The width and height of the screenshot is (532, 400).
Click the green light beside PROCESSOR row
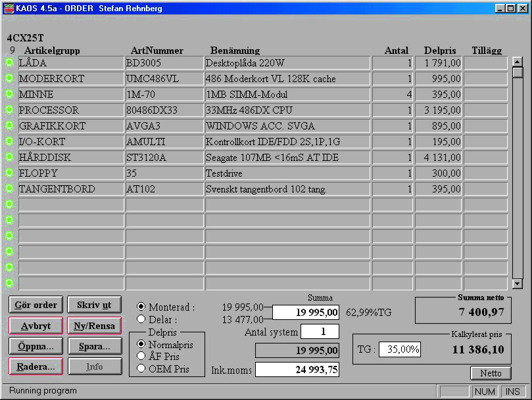point(9,110)
